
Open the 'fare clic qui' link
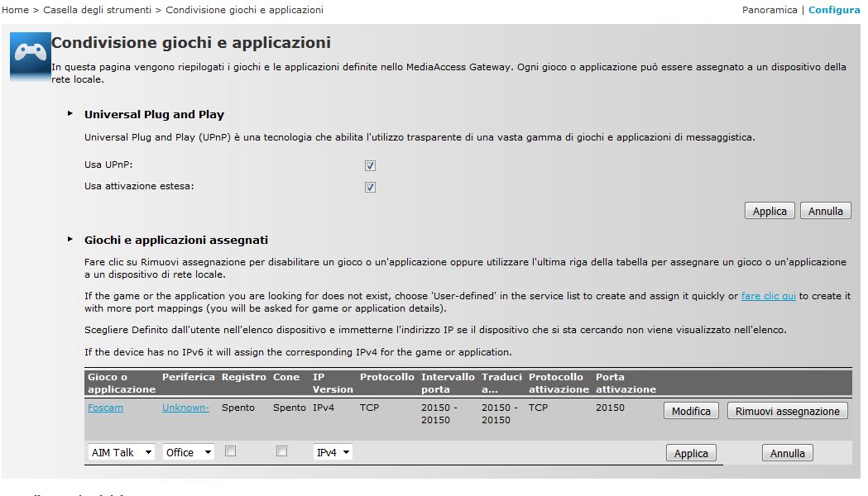tap(769, 296)
